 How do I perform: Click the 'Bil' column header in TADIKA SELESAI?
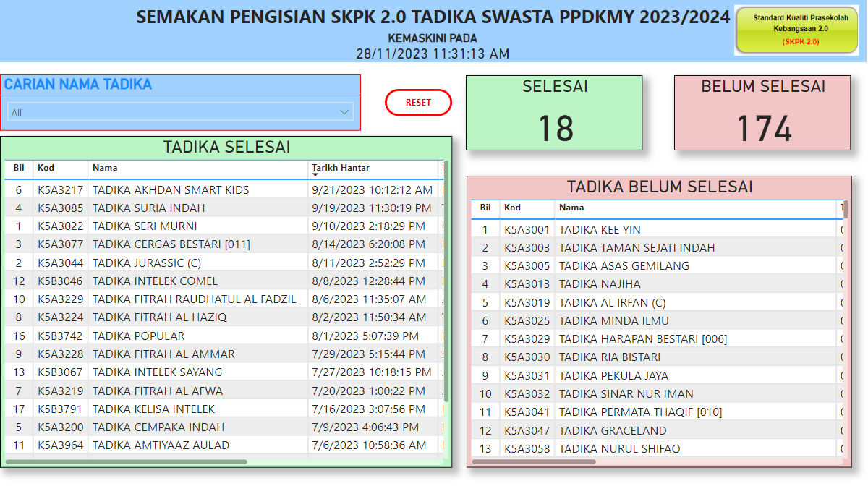point(18,166)
